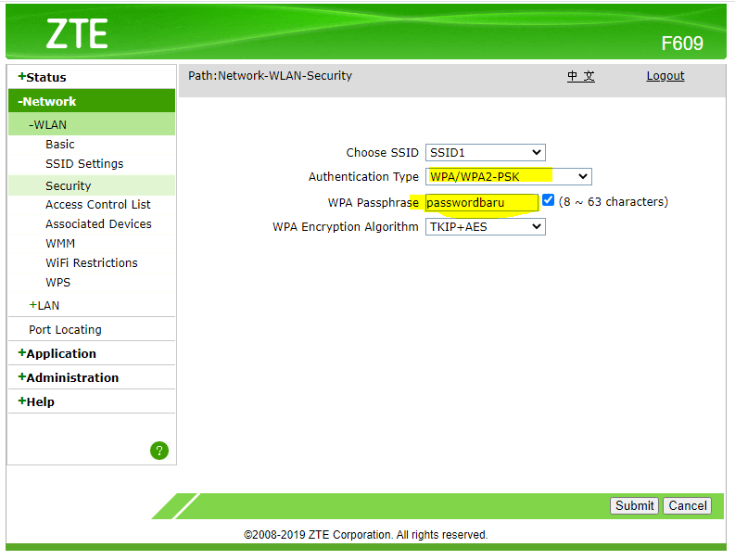Click the 'Choose SSID' label
This screenshot has width=735, height=560.
(382, 152)
